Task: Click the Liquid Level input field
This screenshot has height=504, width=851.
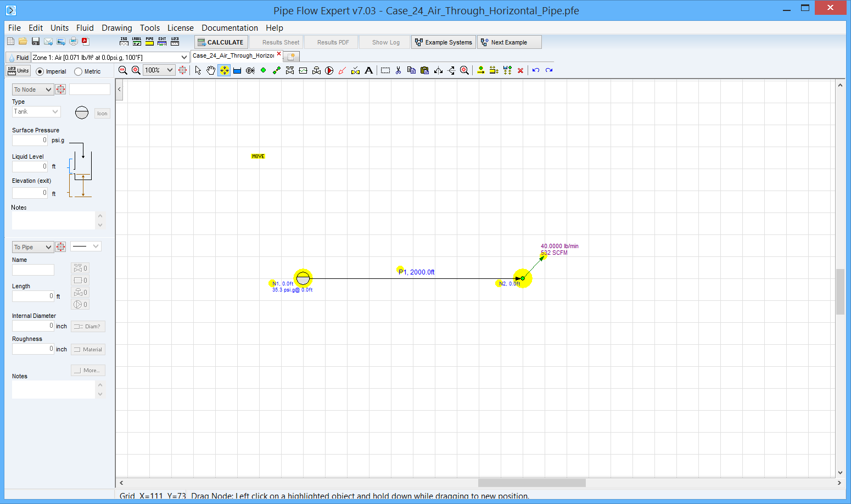Action: click(x=30, y=167)
